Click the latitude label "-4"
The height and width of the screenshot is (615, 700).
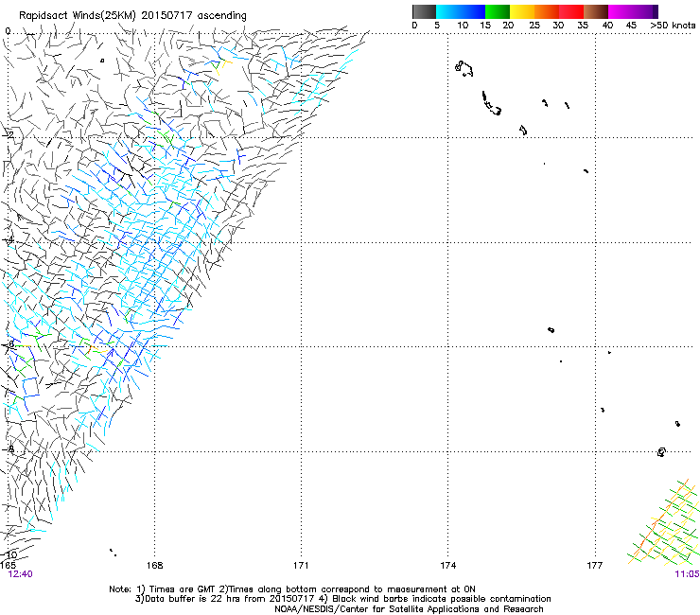(x=9, y=239)
